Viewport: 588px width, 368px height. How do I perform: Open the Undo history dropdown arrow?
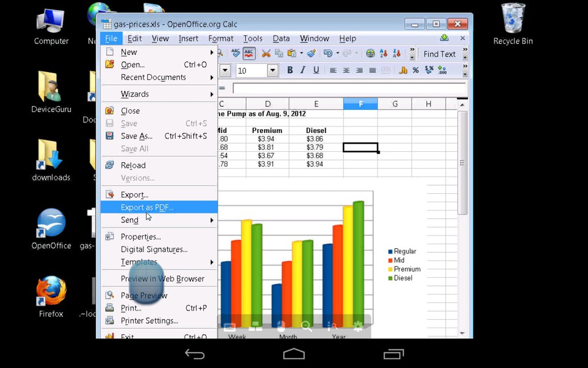[x=338, y=53]
